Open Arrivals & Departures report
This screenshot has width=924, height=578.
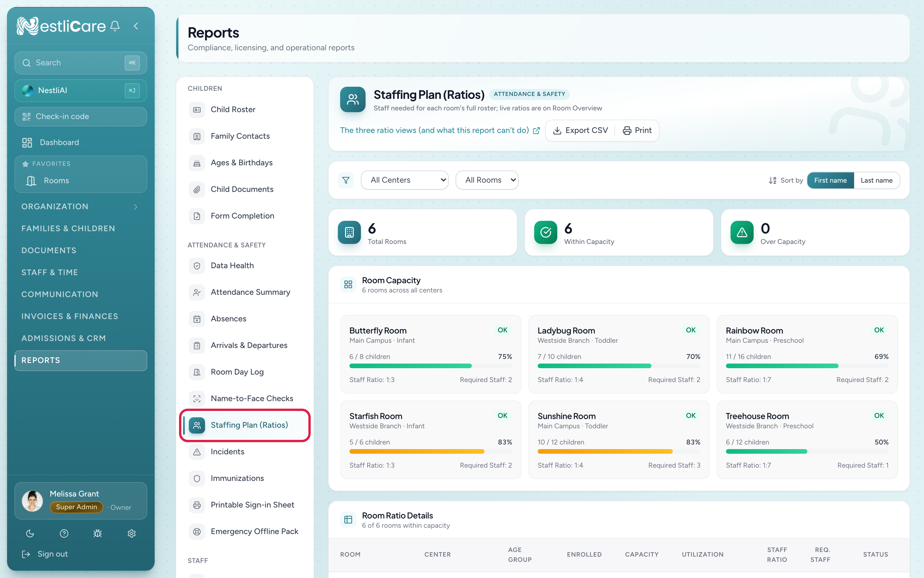245,346
